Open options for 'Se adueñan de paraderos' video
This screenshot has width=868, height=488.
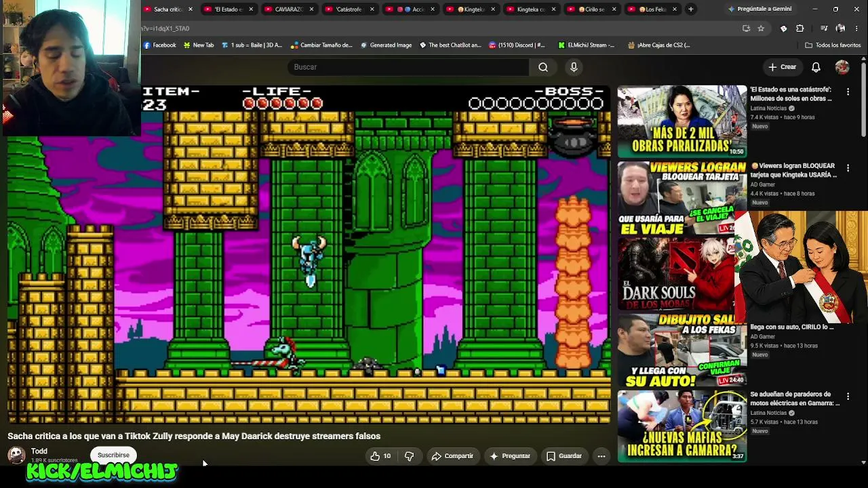pyautogui.click(x=848, y=396)
